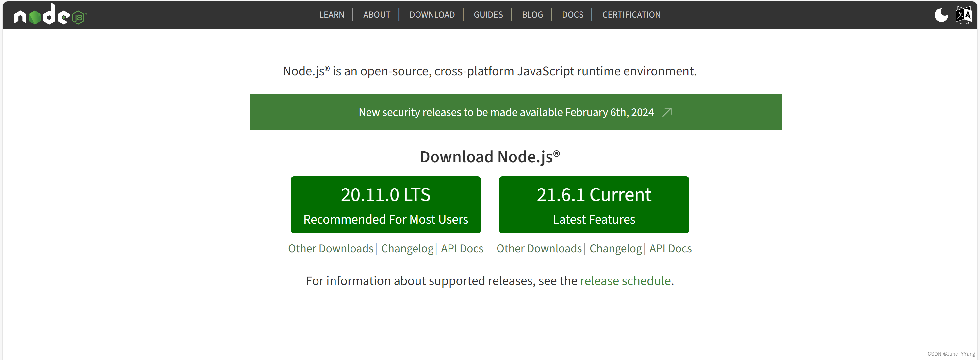Open Other Downloads under the Current button
This screenshot has width=980, height=360.
(x=539, y=248)
